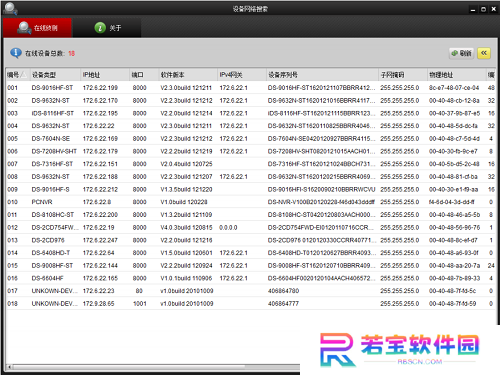Screen dimensions: 500x375
Task: Sort by physical address column header
Action: (x=457, y=75)
